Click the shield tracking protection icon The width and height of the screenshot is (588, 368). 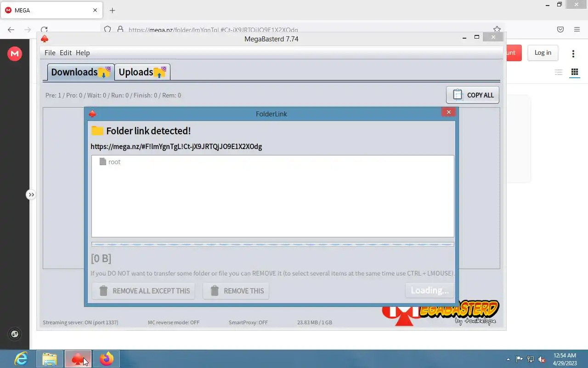[107, 29]
